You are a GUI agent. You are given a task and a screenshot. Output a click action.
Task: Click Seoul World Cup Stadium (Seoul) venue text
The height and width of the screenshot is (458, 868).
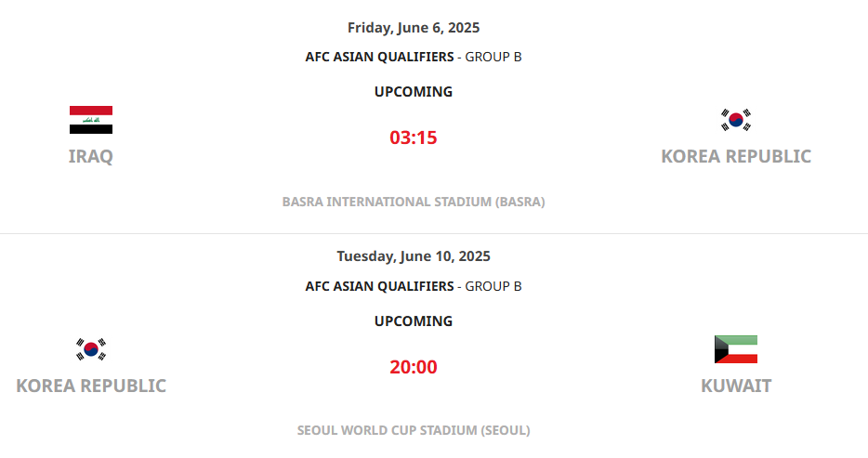(x=414, y=430)
